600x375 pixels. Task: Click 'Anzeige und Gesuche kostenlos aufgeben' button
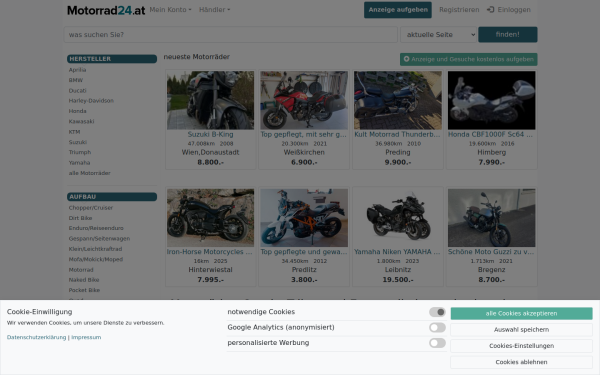pyautogui.click(x=469, y=59)
